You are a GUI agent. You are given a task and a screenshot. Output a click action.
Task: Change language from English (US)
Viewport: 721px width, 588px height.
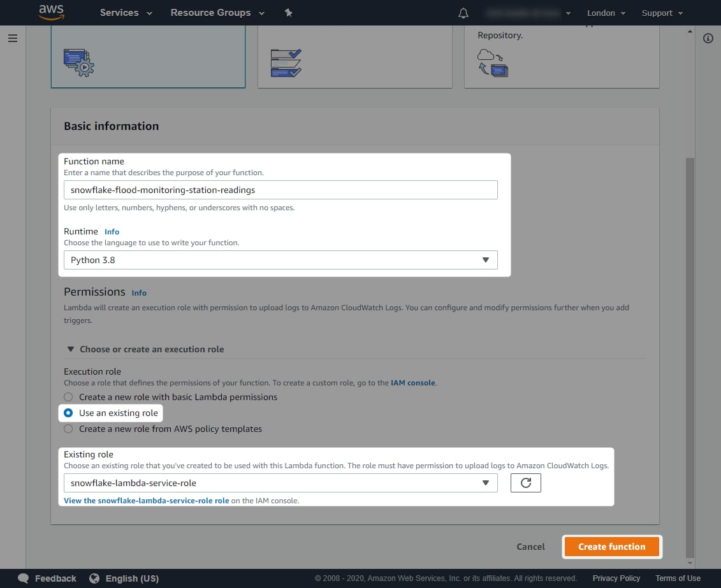click(x=124, y=578)
